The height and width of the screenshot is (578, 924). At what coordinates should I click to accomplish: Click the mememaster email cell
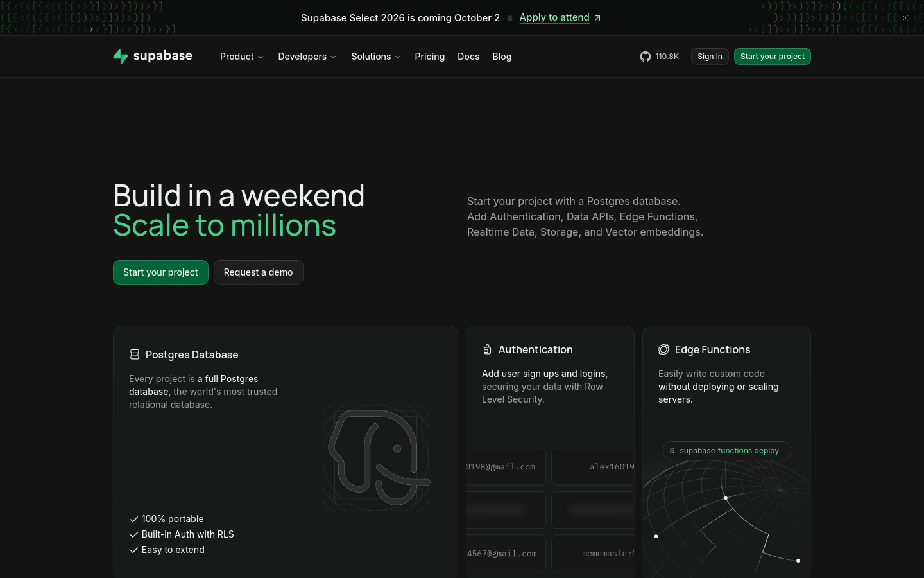click(x=593, y=554)
